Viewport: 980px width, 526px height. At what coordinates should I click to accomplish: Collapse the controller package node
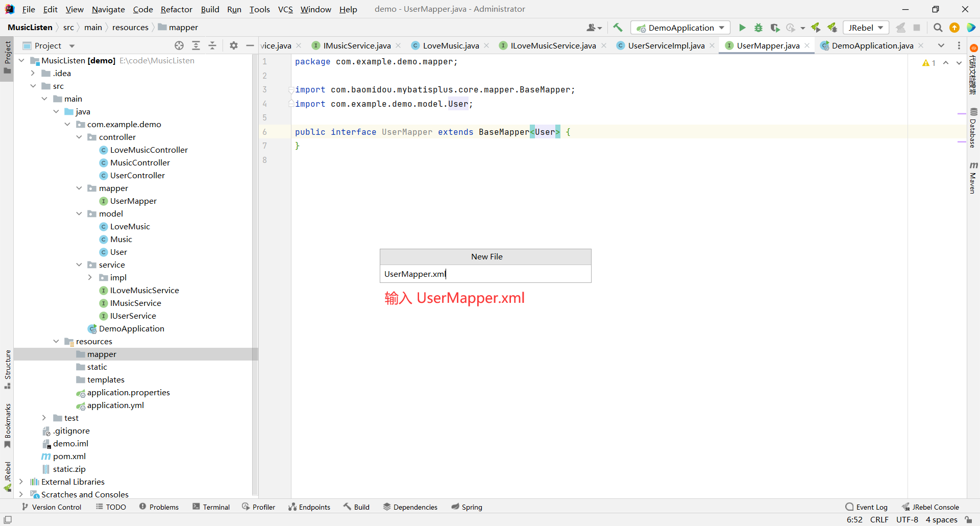point(79,137)
